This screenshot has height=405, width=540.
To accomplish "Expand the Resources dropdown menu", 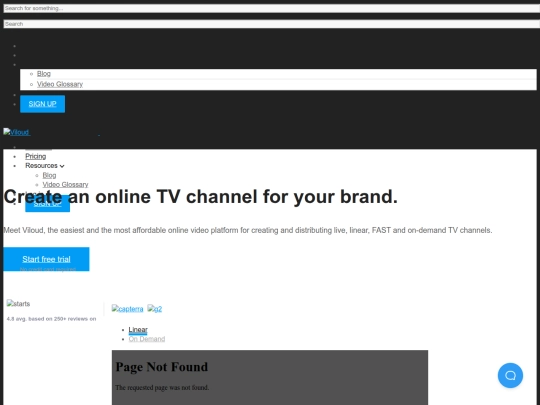I will (45, 166).
